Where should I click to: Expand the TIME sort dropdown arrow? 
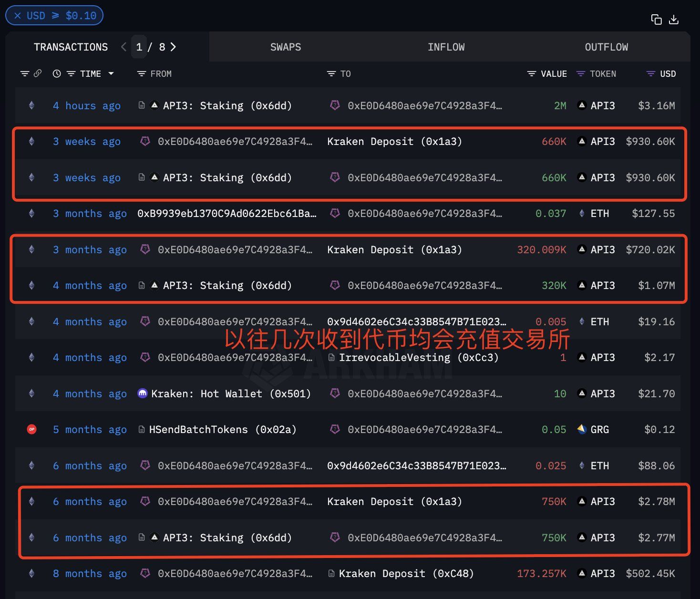click(111, 73)
